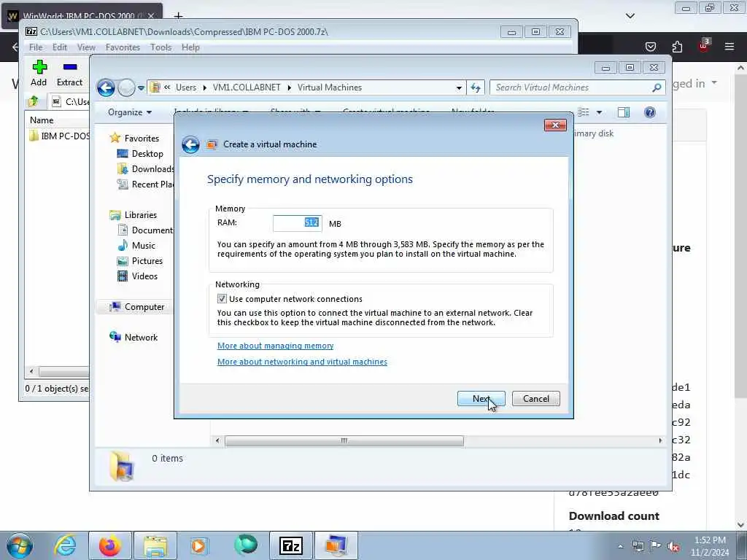Click the muted volume tray icon

pos(673,547)
